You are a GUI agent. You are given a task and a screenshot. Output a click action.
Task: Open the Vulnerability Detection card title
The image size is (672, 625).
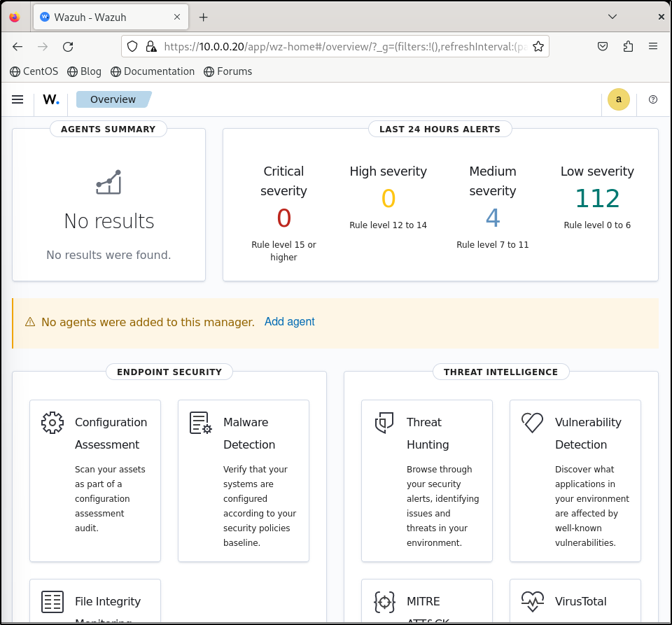click(x=588, y=433)
